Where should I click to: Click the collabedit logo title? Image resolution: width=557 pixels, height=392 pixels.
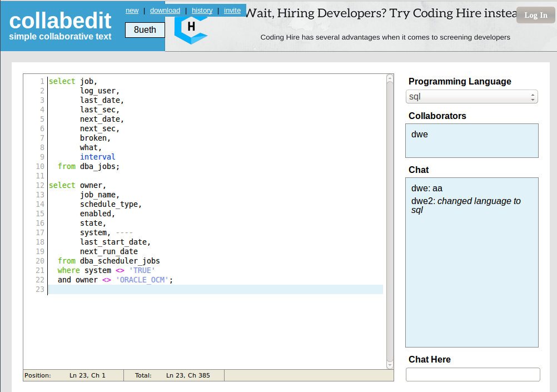(60, 21)
